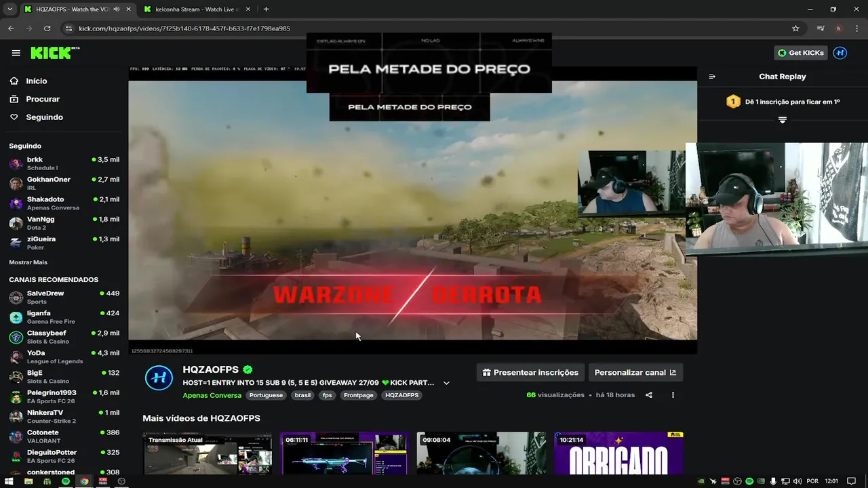Screen dimensions: 868x488
Task: Open DieguitoPotter channel
Action: (x=64, y=456)
